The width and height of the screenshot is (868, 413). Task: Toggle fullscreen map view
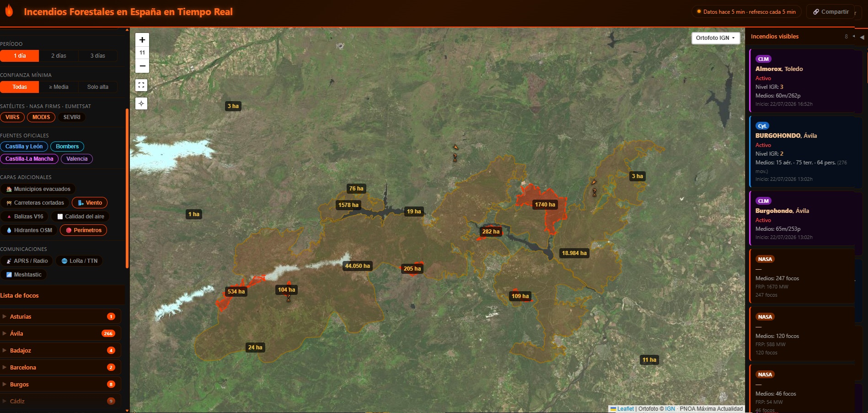coord(141,85)
